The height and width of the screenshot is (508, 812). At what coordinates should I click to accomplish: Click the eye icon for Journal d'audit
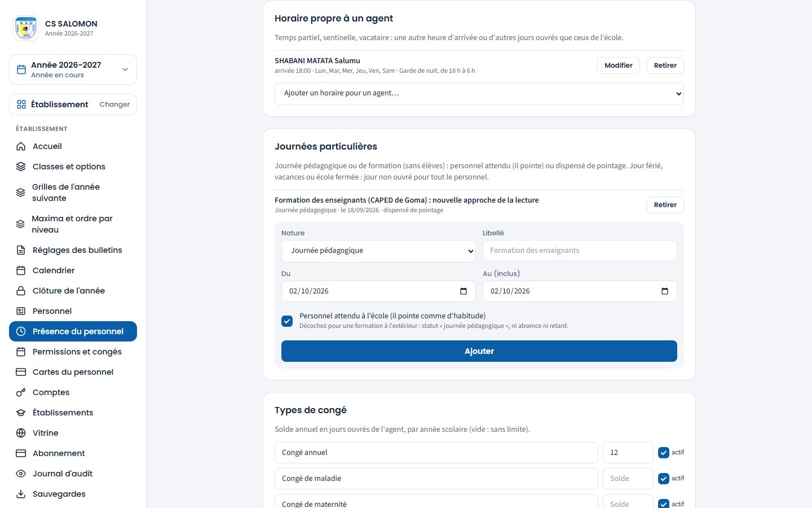click(x=21, y=474)
